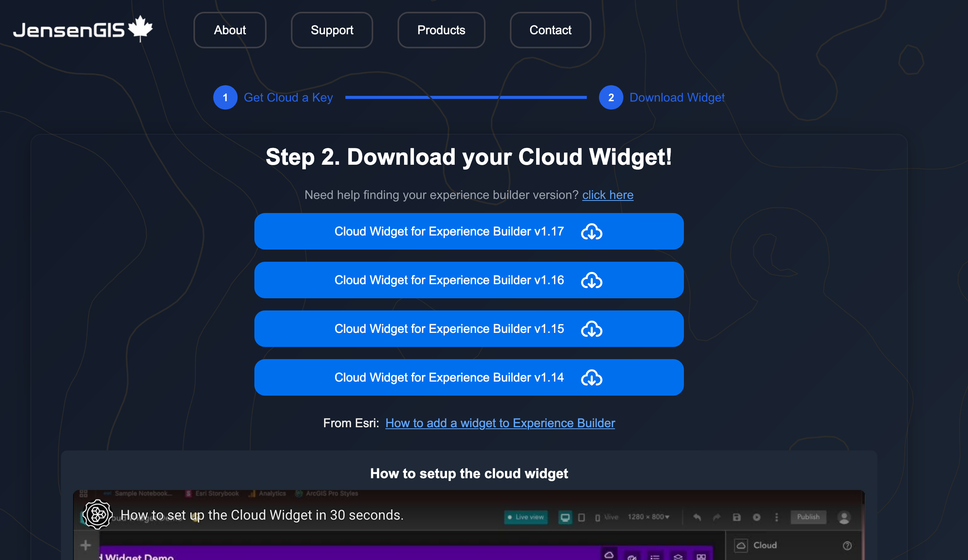The image size is (968, 560).
Task: Click the 'Download Widget' step label
Action: click(x=676, y=97)
